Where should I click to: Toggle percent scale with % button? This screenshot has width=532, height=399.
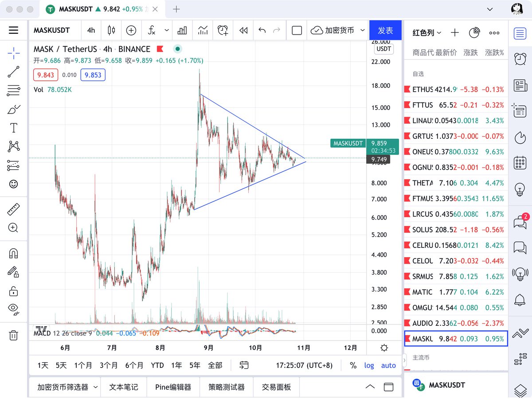(353, 365)
